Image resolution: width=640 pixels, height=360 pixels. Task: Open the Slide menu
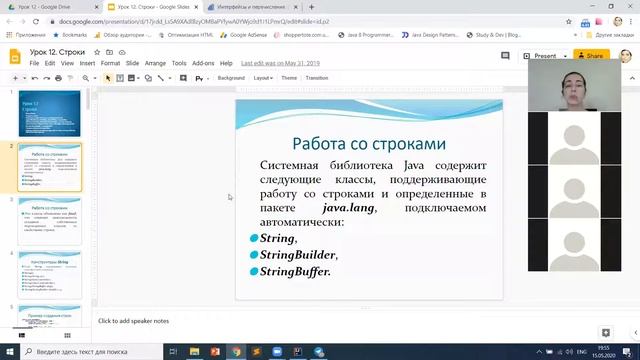pos(132,63)
